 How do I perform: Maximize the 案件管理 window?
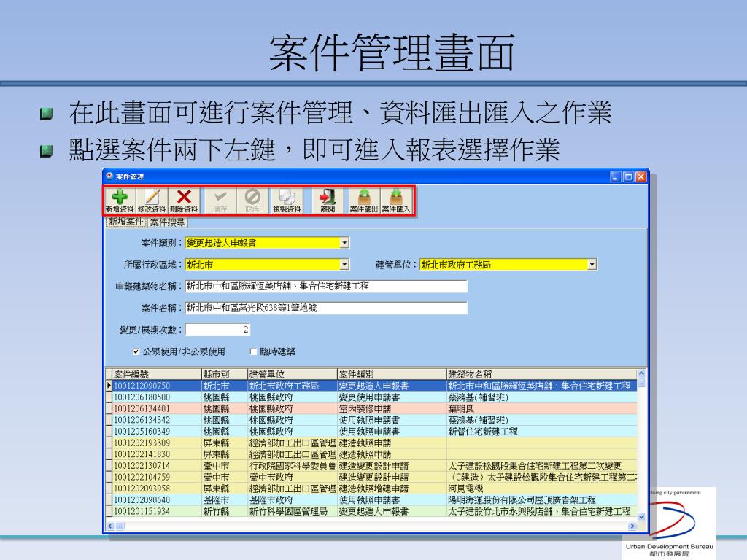[x=628, y=176]
